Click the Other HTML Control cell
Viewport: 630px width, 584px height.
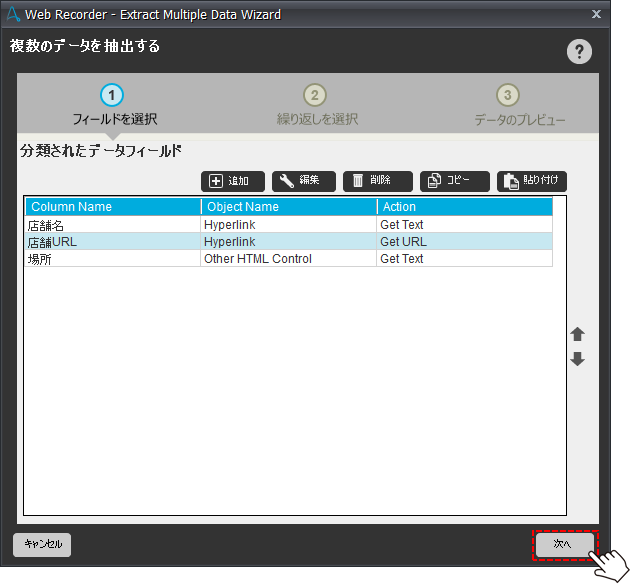(x=288, y=259)
